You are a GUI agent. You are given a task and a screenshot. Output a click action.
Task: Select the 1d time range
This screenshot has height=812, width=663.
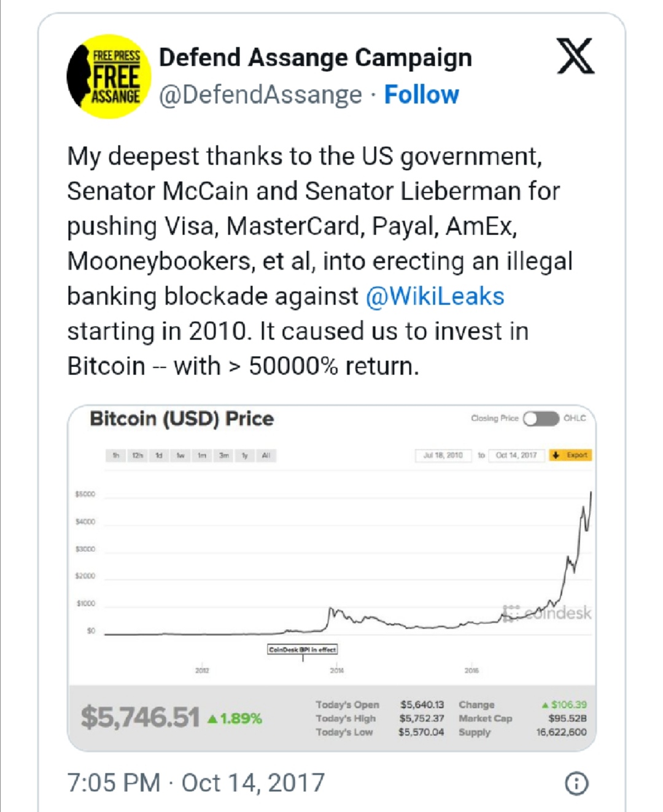(x=159, y=455)
